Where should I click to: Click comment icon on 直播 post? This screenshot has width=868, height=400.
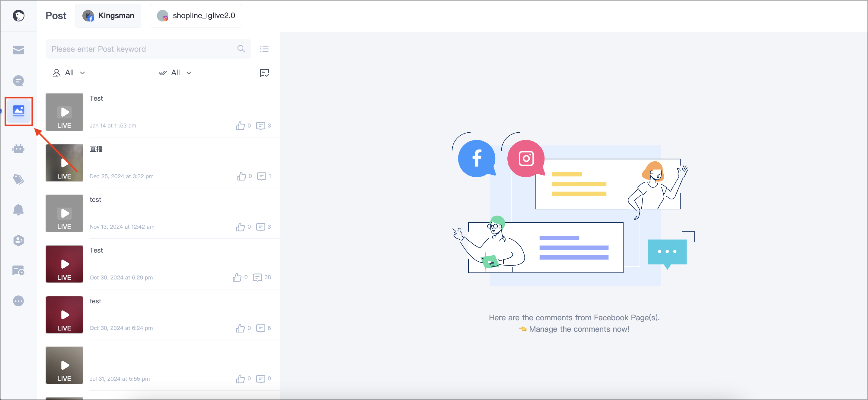pos(261,176)
